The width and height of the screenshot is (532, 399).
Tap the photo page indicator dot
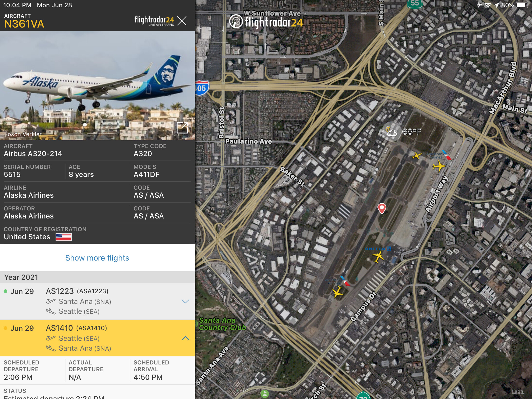click(x=85, y=125)
